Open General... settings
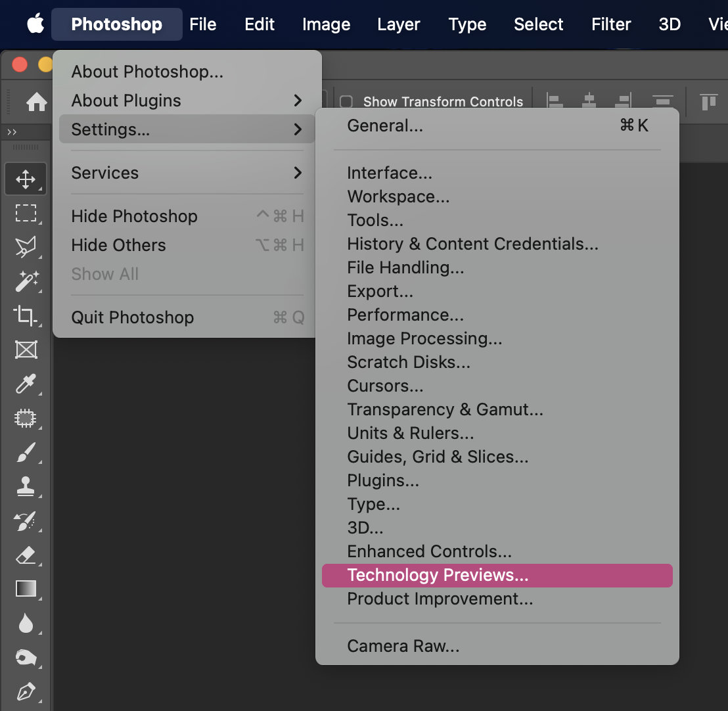This screenshot has height=711, width=728. tap(497, 126)
